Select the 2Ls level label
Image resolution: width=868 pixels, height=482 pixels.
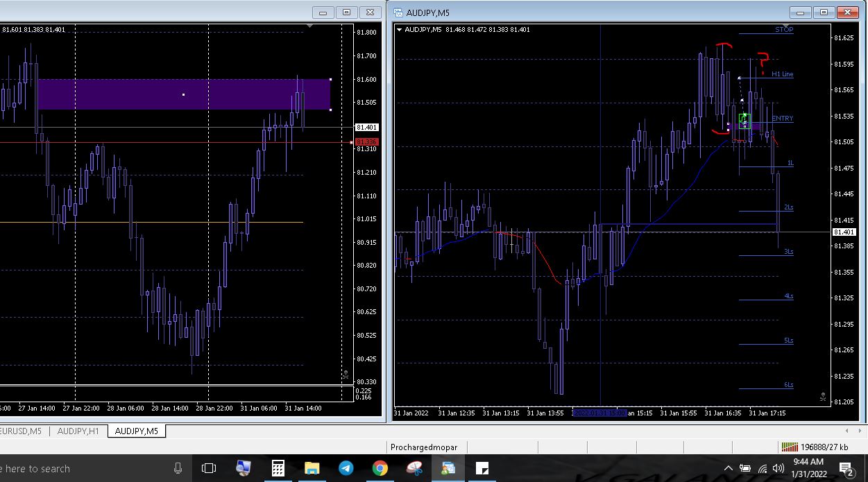pos(789,207)
